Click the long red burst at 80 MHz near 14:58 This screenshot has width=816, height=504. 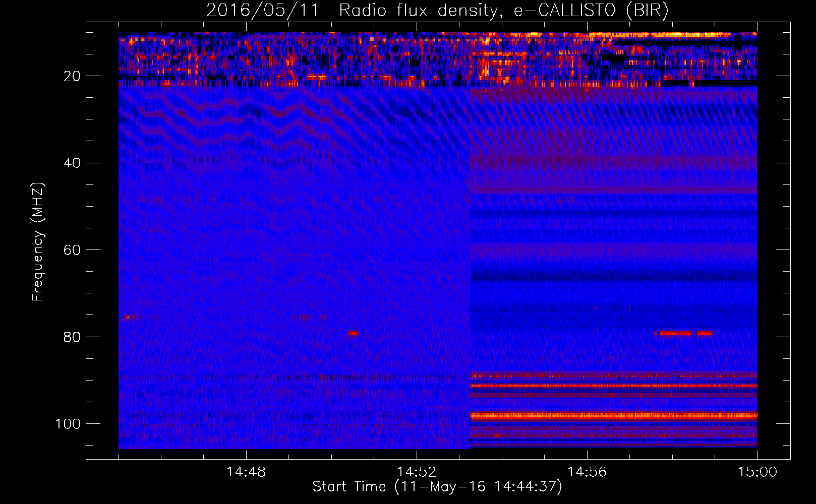[x=676, y=333]
